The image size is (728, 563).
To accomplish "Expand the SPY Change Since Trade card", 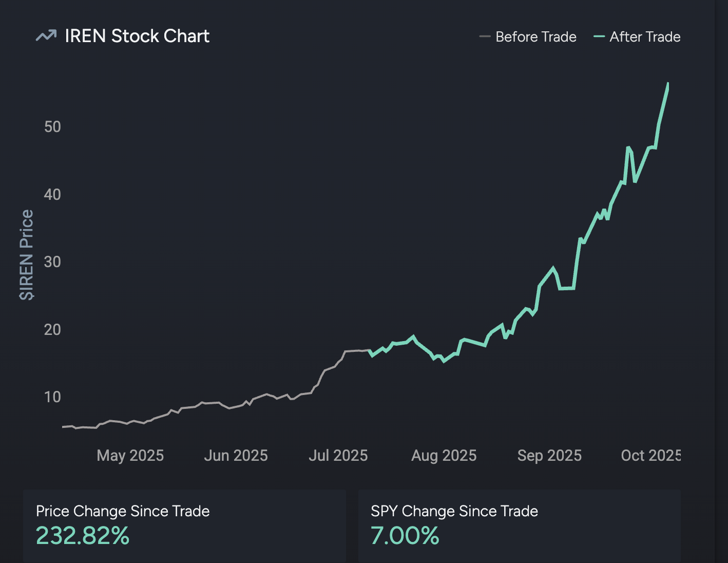I will tap(519, 525).
